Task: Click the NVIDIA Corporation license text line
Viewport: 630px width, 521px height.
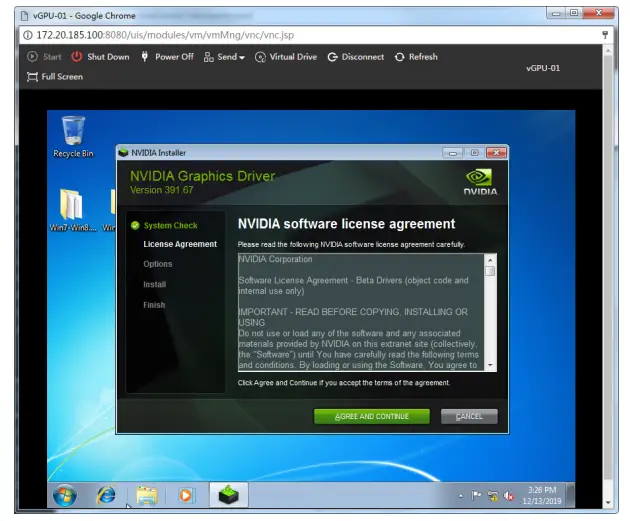Action: (x=276, y=259)
